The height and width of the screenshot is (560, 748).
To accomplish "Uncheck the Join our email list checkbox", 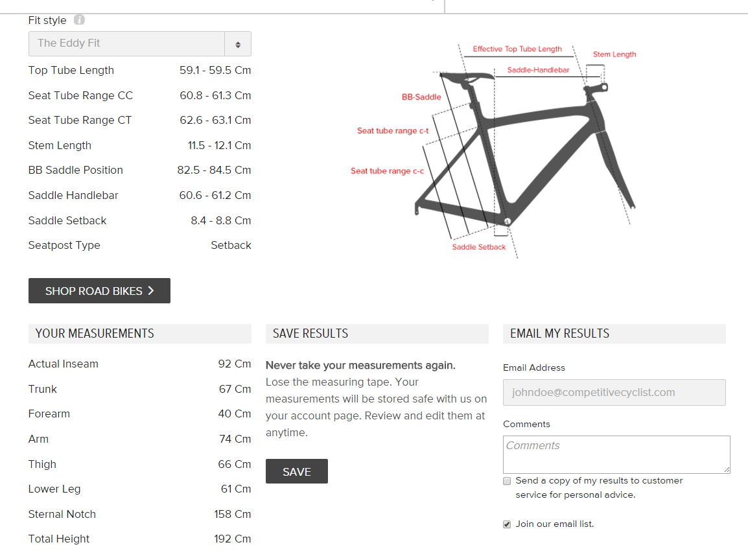I will coord(507,524).
